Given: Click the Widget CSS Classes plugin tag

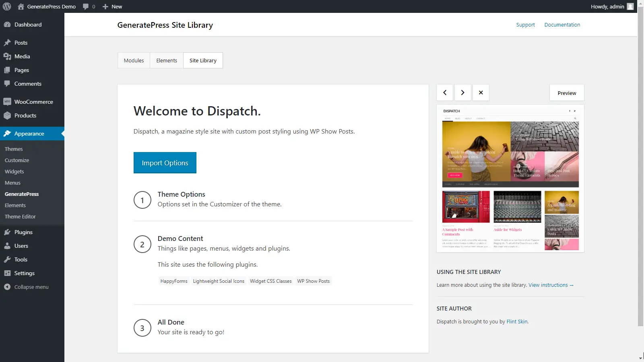Looking at the screenshot, I should [x=270, y=281].
